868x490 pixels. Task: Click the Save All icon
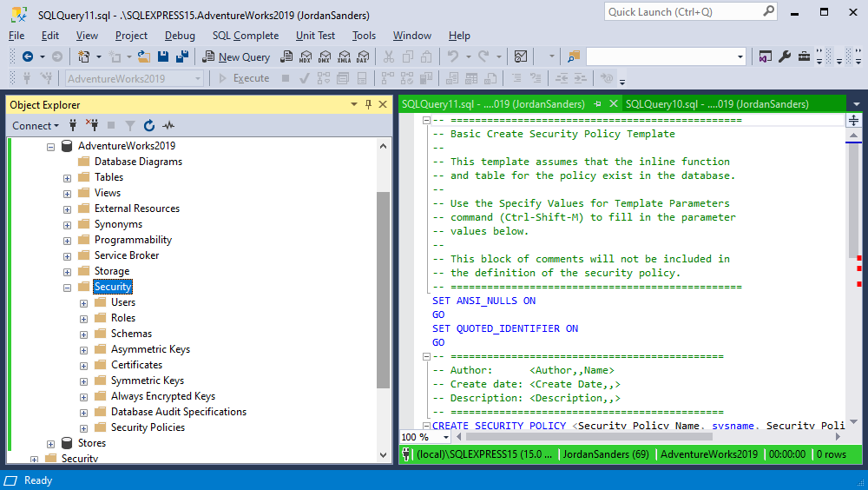[x=182, y=56]
